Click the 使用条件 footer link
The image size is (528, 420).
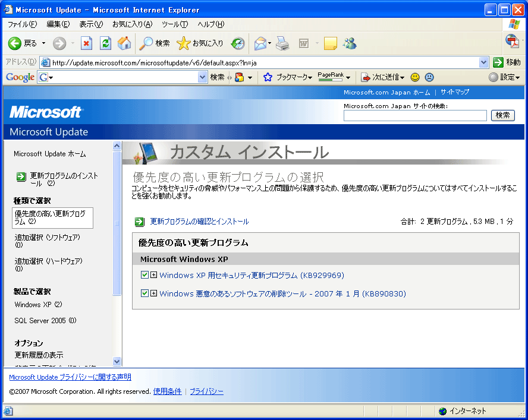coord(167,391)
